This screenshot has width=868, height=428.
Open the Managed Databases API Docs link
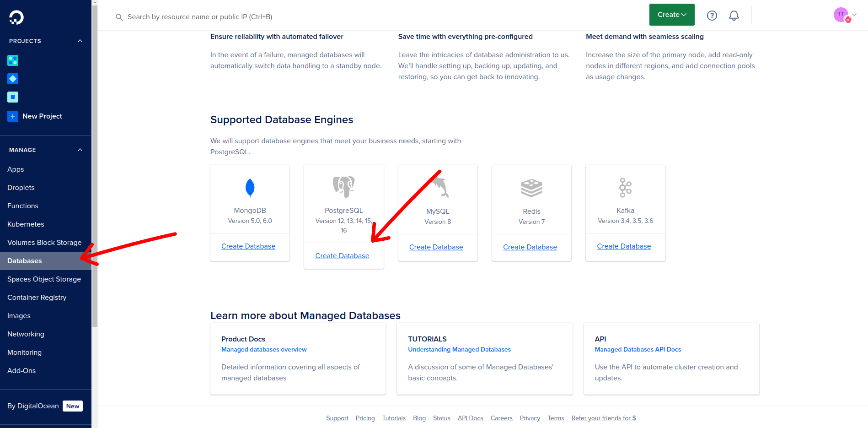click(x=638, y=349)
